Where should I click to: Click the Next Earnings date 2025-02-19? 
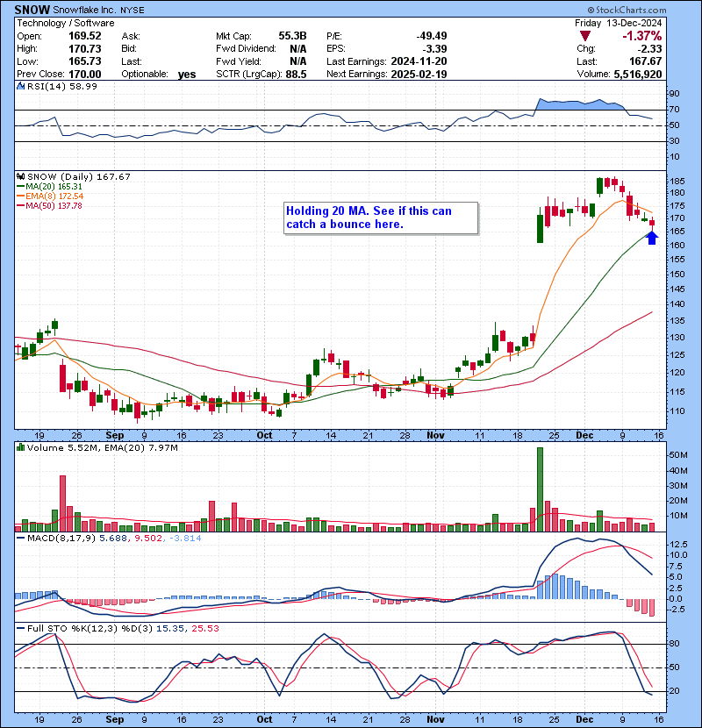click(x=419, y=74)
